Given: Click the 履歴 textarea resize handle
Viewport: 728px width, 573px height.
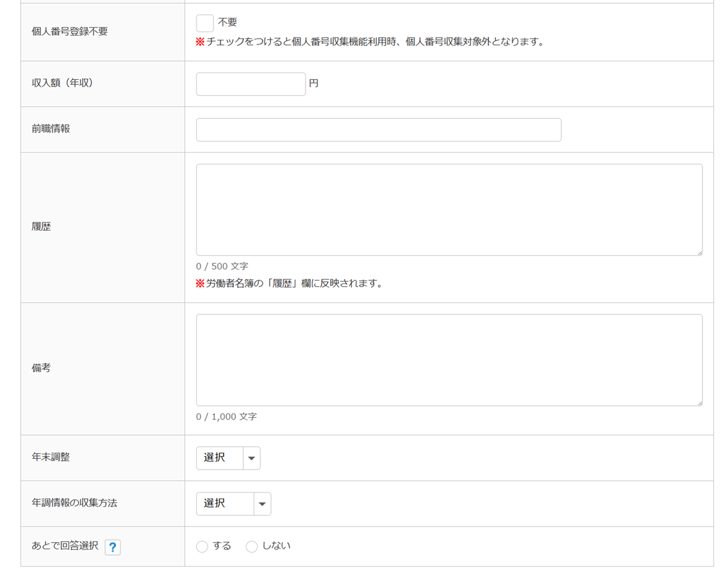Looking at the screenshot, I should (x=699, y=252).
